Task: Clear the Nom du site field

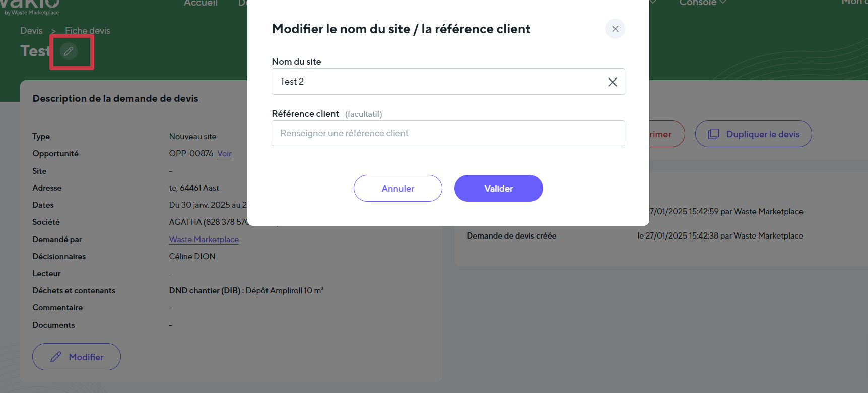Action: (612, 82)
